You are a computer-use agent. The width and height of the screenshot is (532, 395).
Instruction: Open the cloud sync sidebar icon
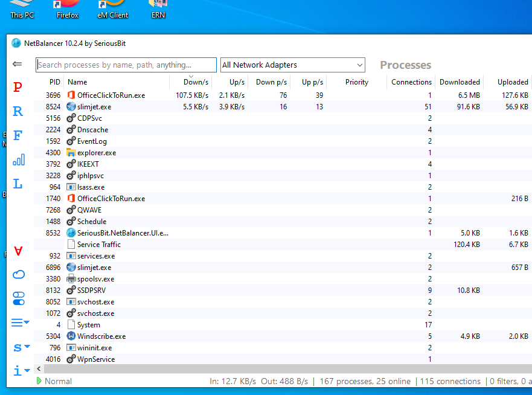pyautogui.click(x=19, y=274)
